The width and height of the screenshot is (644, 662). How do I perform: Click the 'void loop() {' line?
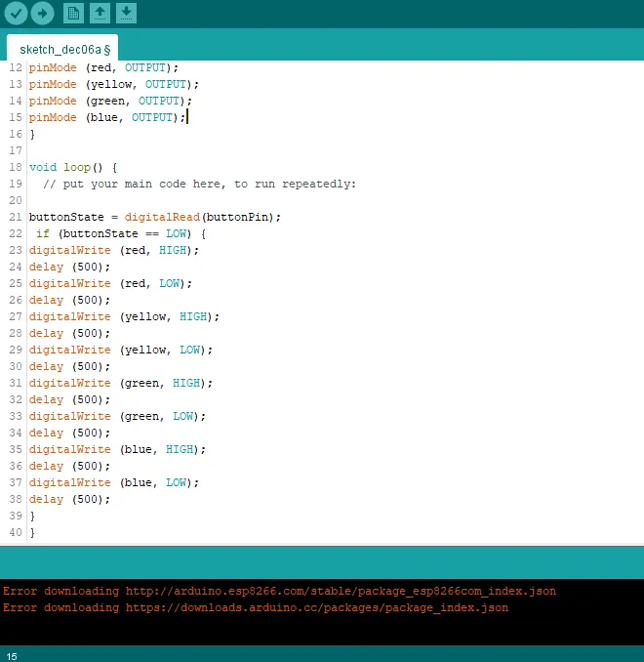(73, 168)
